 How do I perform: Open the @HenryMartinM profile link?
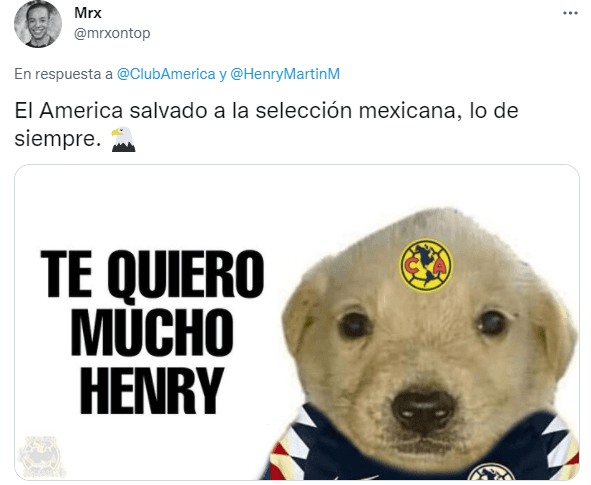(285, 74)
